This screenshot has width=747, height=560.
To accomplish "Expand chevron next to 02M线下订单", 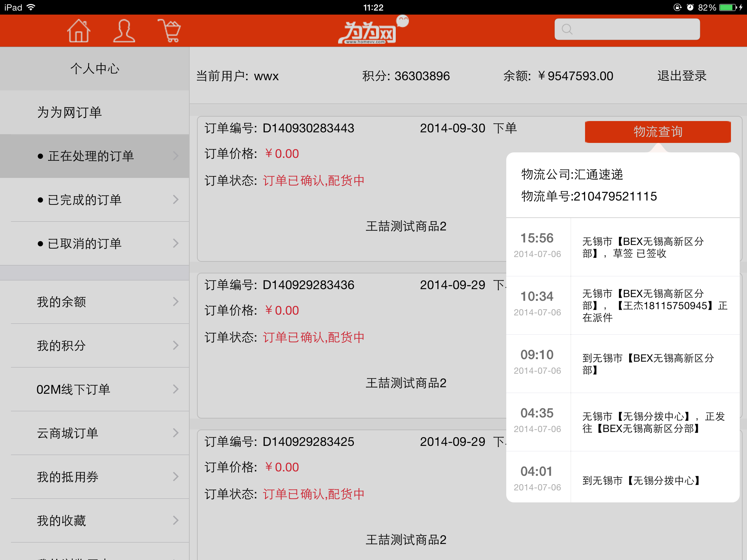I will (176, 389).
